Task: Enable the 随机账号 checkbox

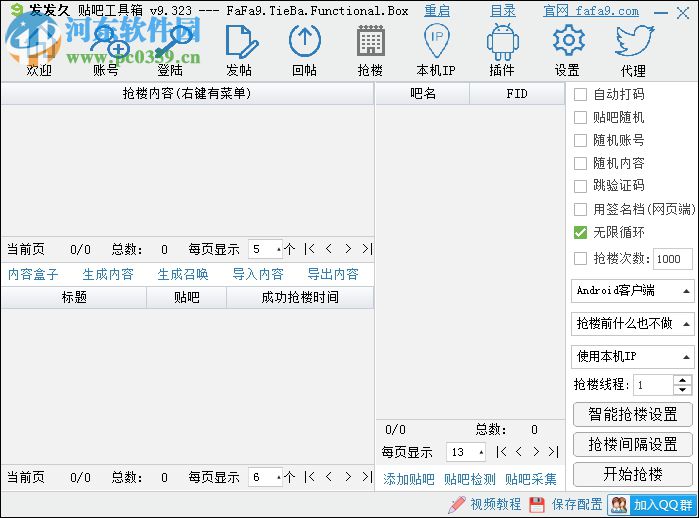Action: (580, 140)
